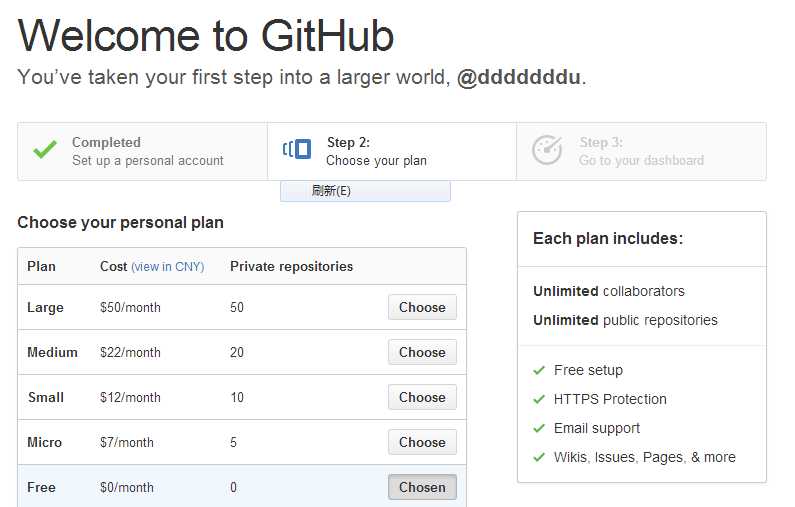Click the HTTPS Protection checkmark icon
This screenshot has height=507, width=795.
click(x=539, y=399)
